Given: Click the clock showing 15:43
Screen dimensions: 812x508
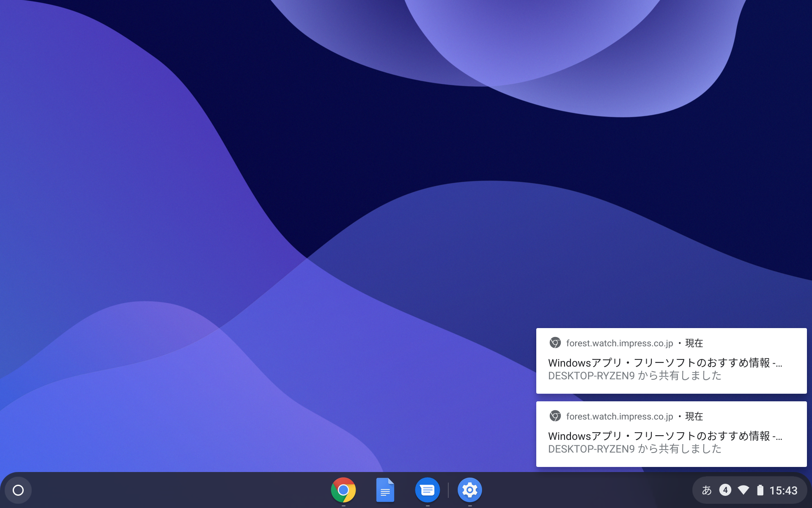Looking at the screenshot, I should pyautogui.click(x=784, y=490).
